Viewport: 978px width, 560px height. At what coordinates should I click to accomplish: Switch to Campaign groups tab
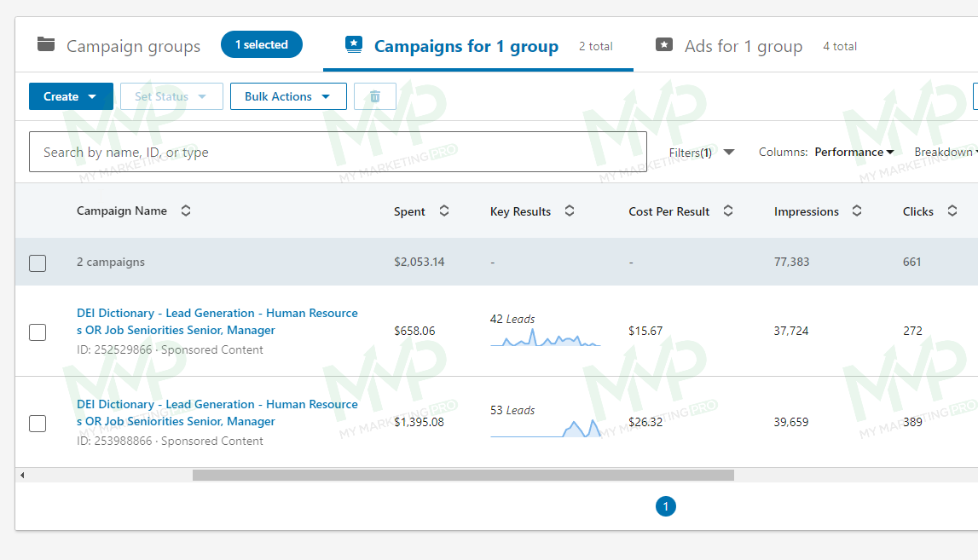pos(134,46)
